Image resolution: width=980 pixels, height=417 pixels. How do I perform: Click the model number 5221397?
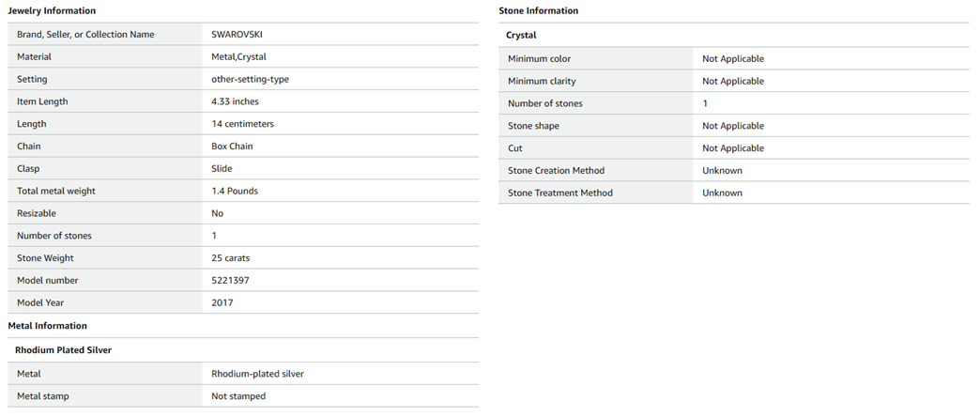coord(230,281)
